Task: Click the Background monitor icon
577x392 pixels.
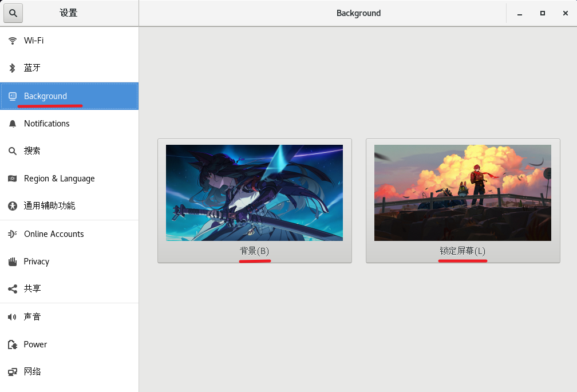Action: click(13, 96)
